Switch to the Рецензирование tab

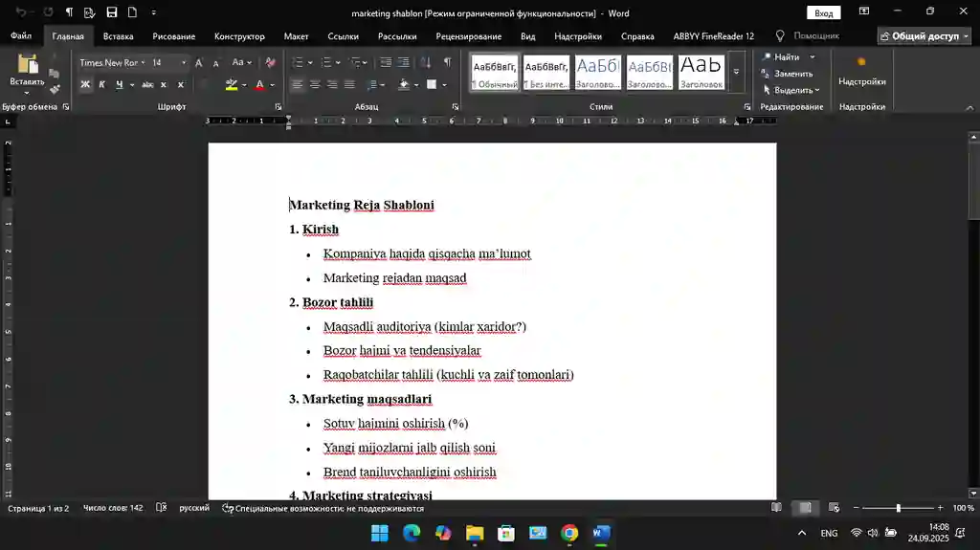(x=469, y=36)
